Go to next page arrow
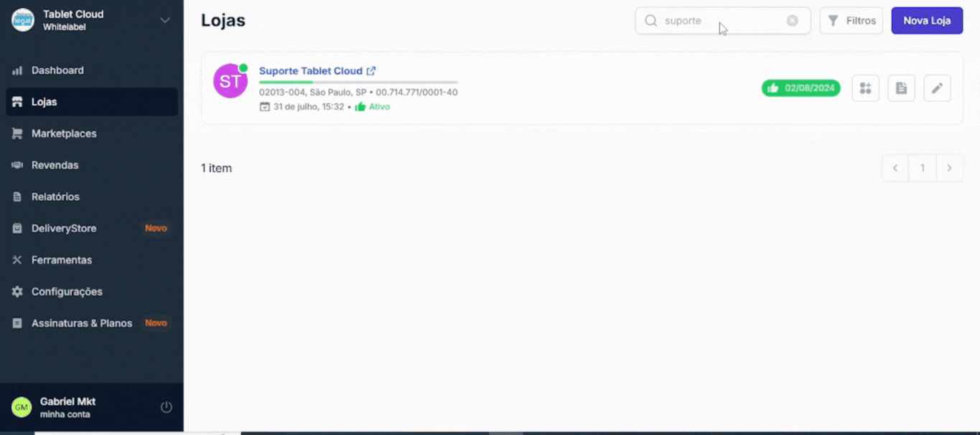 coord(949,168)
